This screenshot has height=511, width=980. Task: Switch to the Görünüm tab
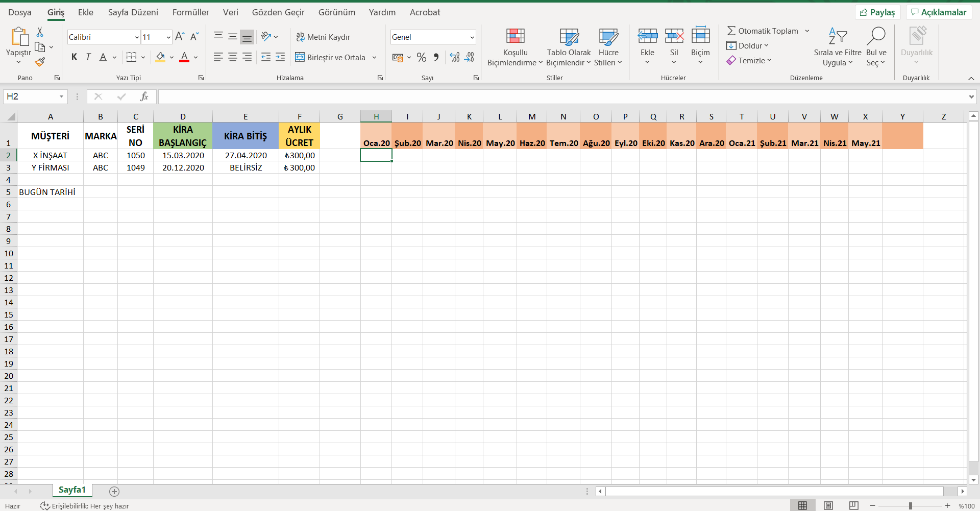(x=337, y=12)
